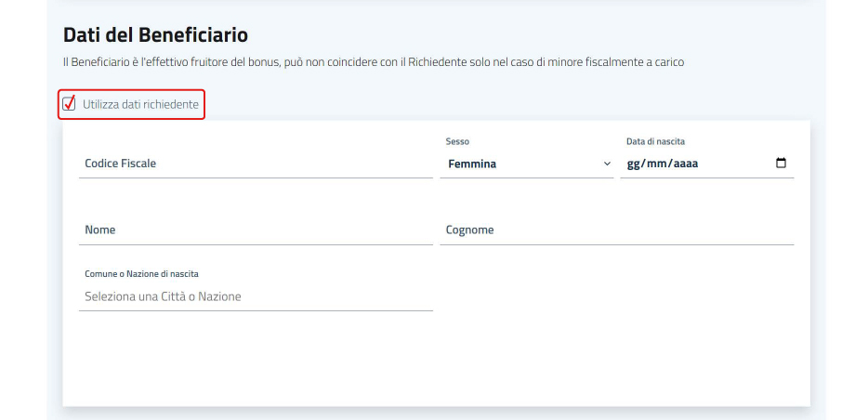Click 'Comune o Nazione di nascita' label
868x420 pixels.
pos(141,274)
